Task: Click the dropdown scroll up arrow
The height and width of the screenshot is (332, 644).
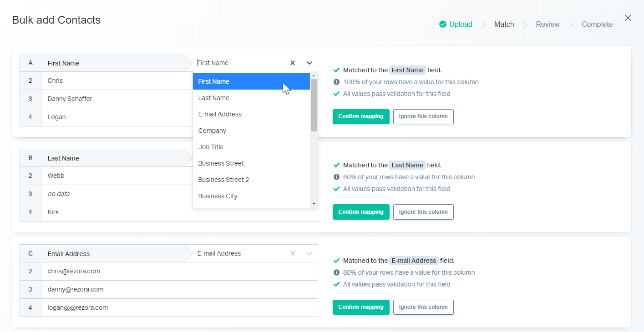Action: [x=314, y=76]
